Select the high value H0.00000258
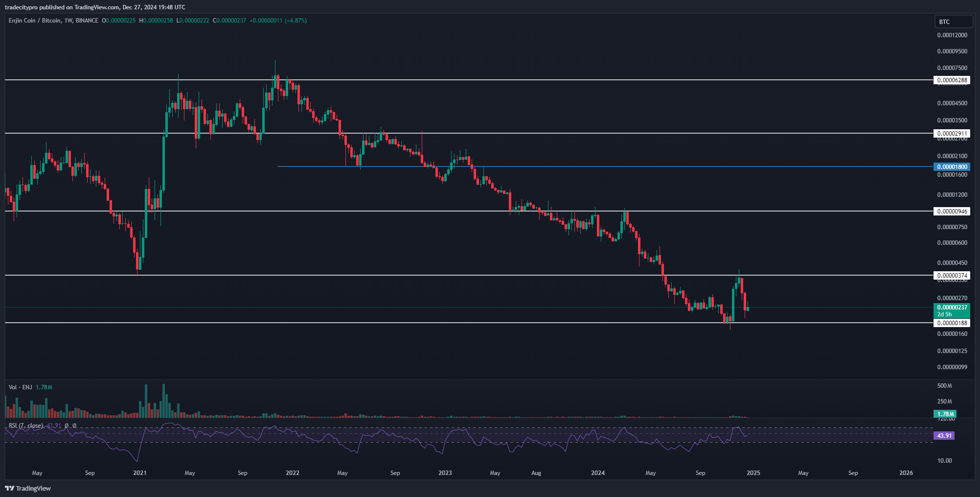The height and width of the screenshot is (497, 980). click(x=156, y=21)
